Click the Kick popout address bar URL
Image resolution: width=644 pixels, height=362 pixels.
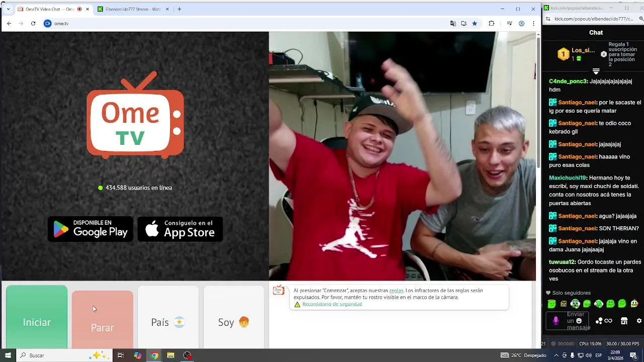click(594, 19)
